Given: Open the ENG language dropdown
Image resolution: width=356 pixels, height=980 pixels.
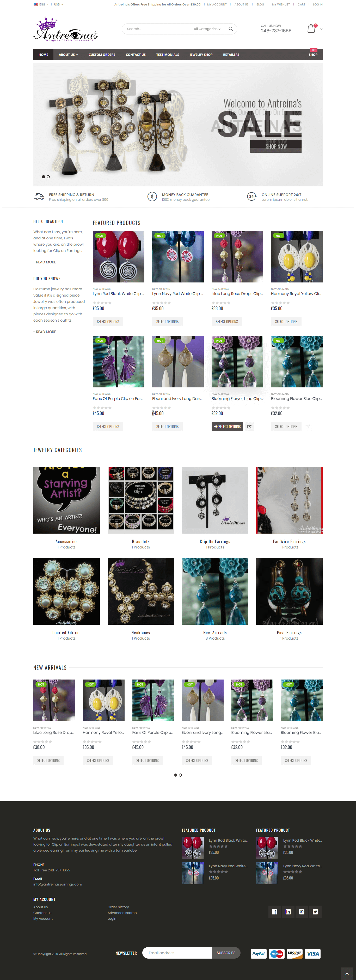Looking at the screenshot, I should 41,4.
